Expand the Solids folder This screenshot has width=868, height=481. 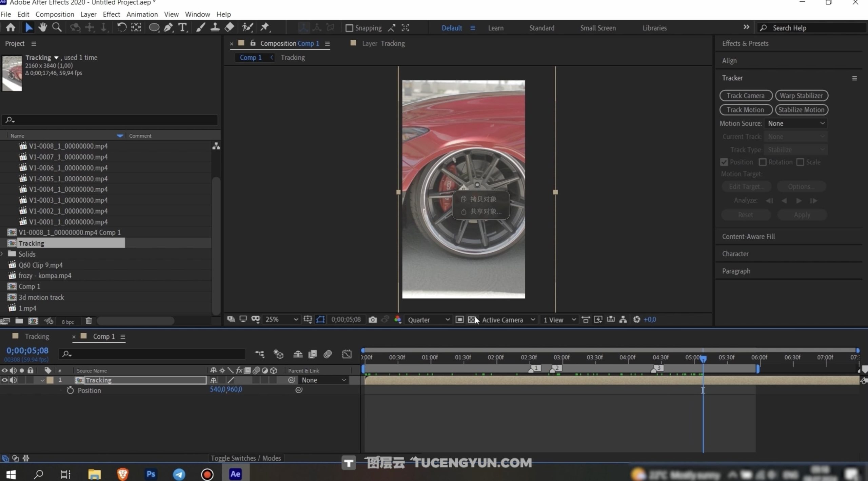pos(2,254)
